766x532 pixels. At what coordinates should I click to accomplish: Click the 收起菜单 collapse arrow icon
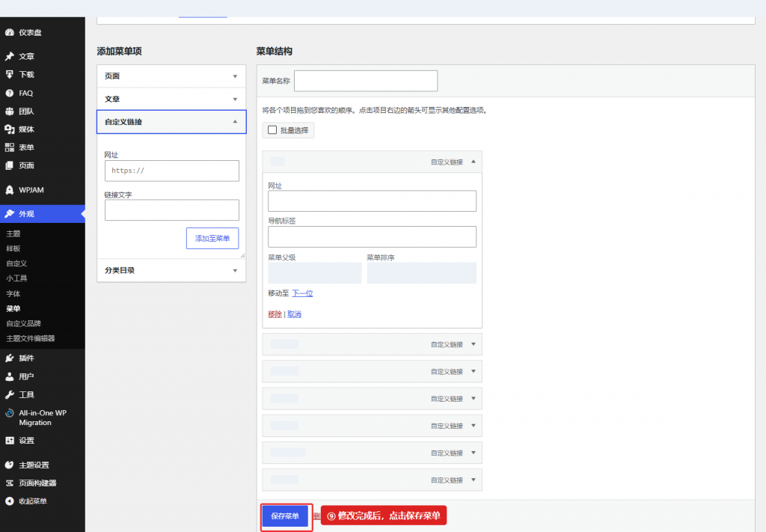pos(9,501)
